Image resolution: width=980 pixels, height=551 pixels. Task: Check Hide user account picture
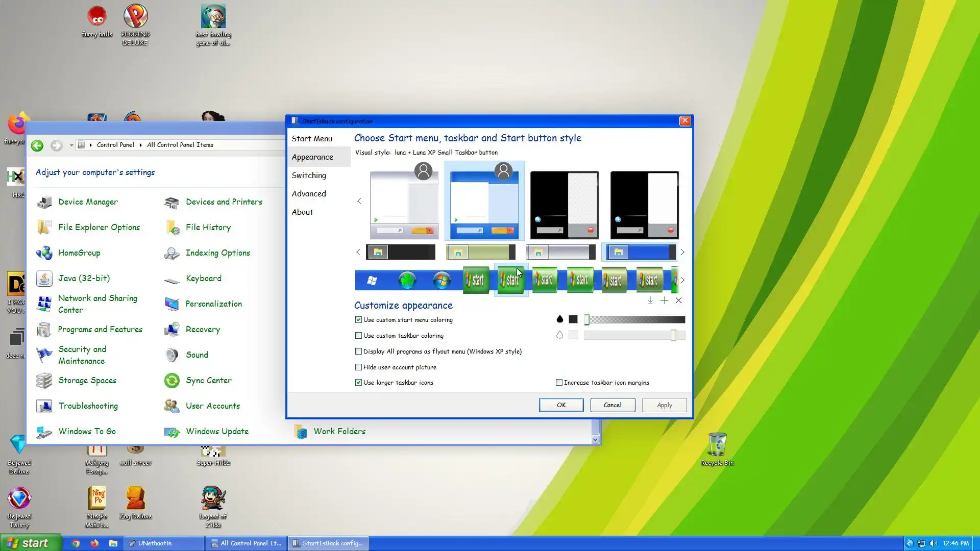click(x=359, y=367)
